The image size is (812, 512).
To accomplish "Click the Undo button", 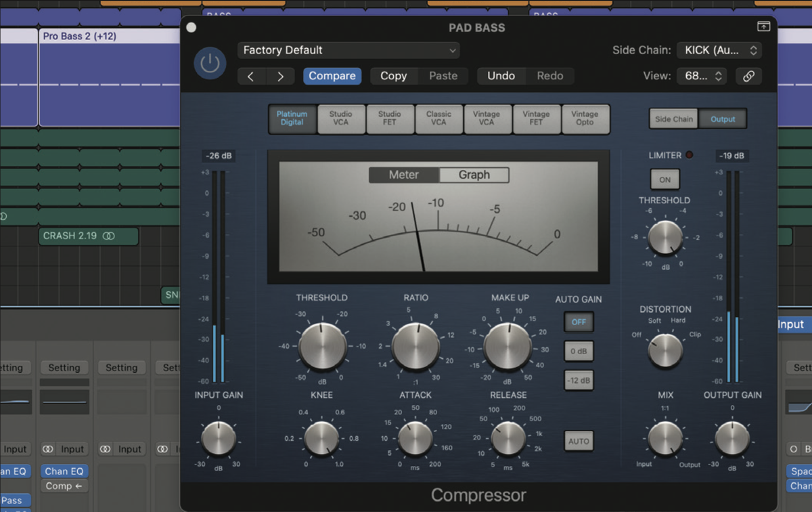I will pos(501,76).
